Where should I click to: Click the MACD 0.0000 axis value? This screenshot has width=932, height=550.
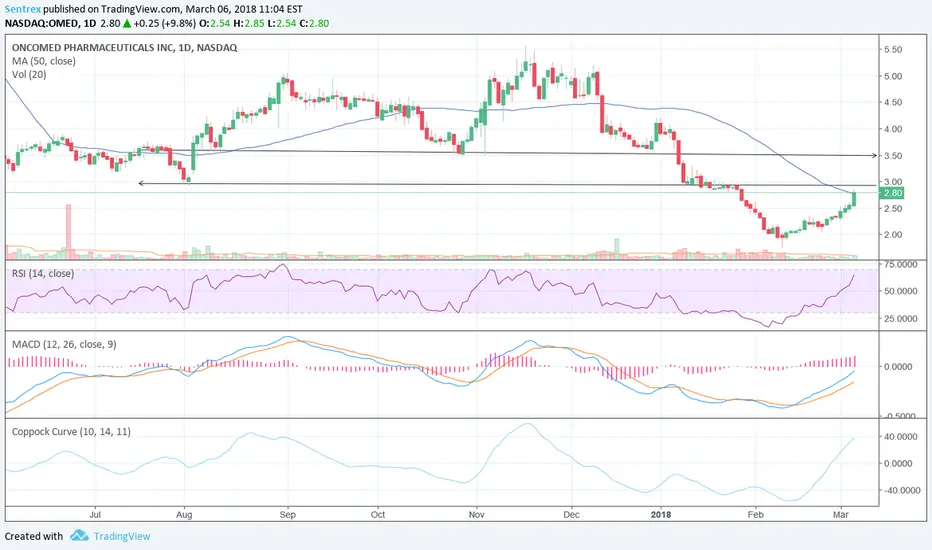[x=898, y=367]
